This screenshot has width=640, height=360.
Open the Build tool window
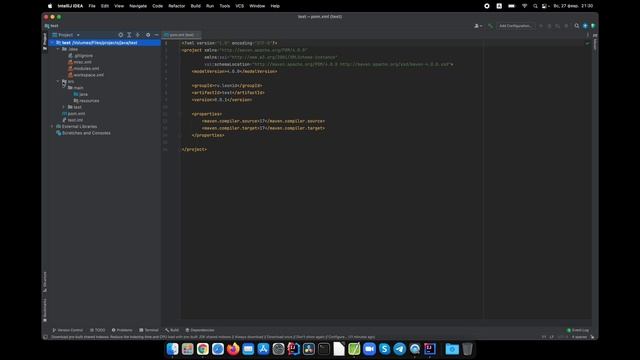click(172, 330)
